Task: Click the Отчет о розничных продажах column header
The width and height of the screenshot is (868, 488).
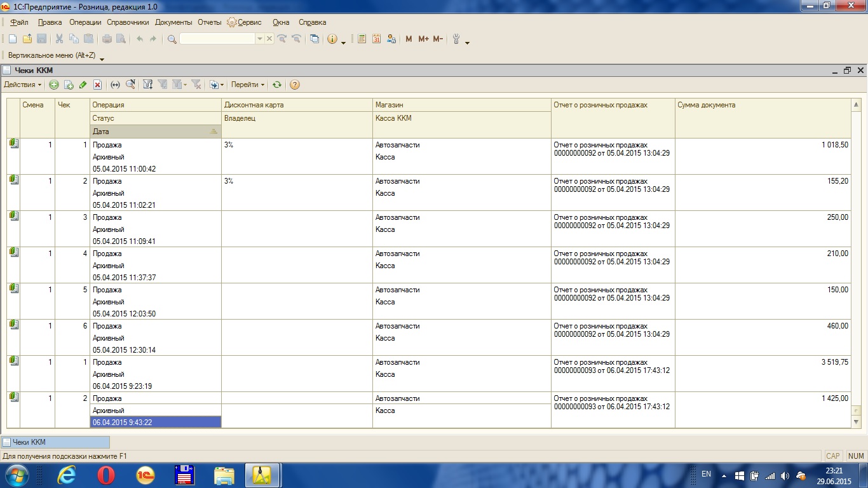Action: pyautogui.click(x=613, y=118)
